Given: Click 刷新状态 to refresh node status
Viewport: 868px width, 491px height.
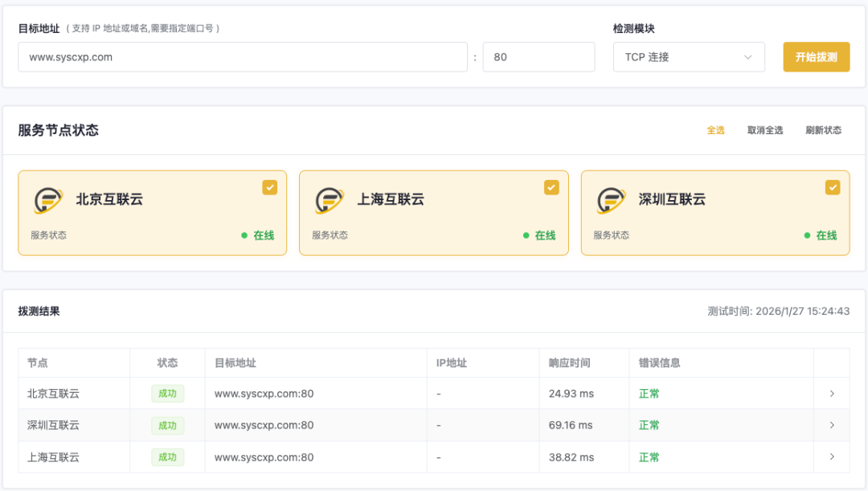Looking at the screenshot, I should point(823,130).
